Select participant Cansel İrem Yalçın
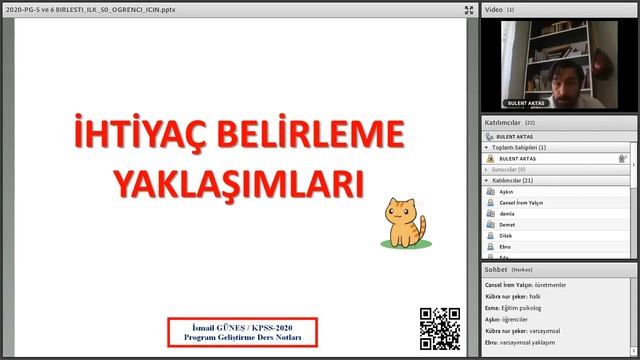The width and height of the screenshot is (640, 360). 556,202
